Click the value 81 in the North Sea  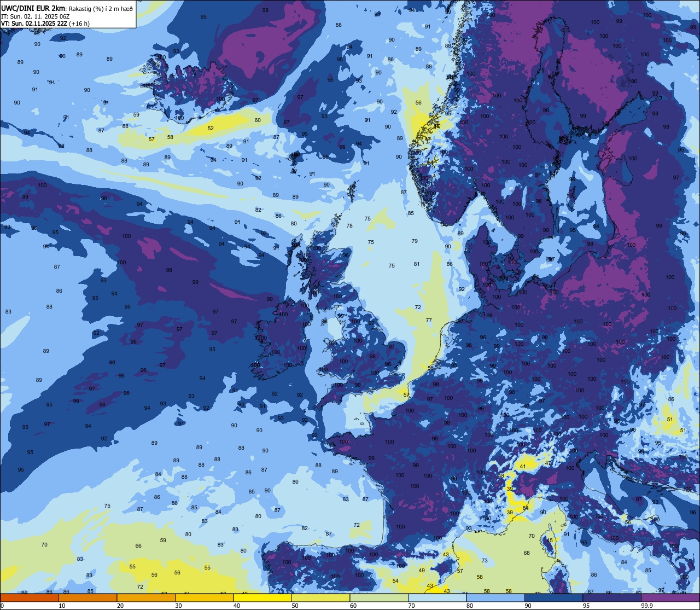click(x=417, y=264)
